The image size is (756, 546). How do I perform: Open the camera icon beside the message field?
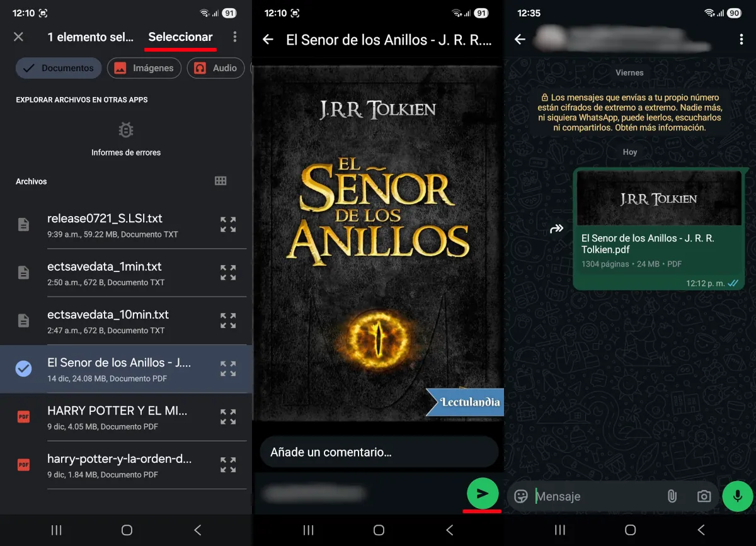(704, 496)
